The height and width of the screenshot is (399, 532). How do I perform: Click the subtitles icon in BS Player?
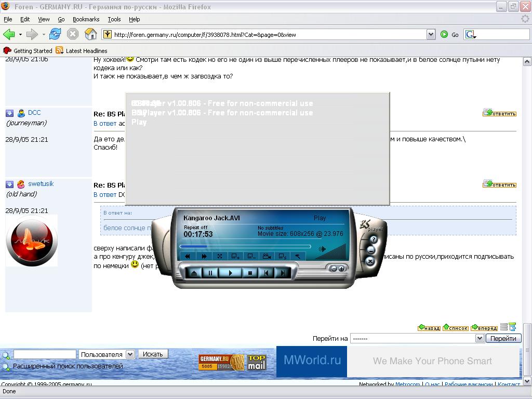(x=282, y=256)
